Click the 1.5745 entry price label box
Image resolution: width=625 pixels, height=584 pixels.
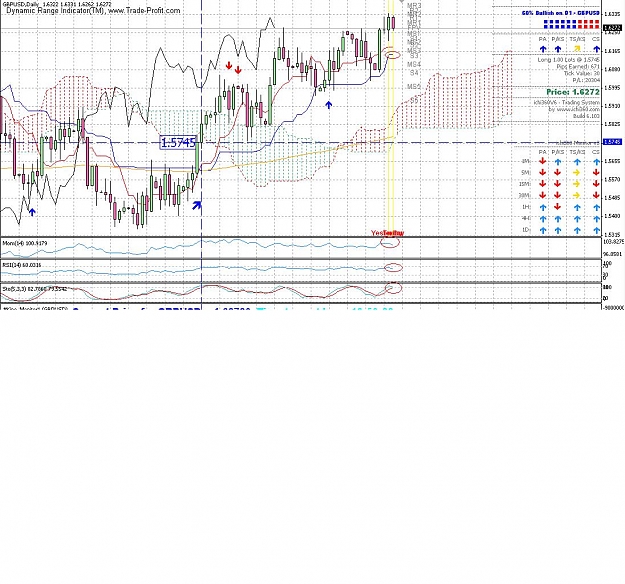click(x=178, y=143)
